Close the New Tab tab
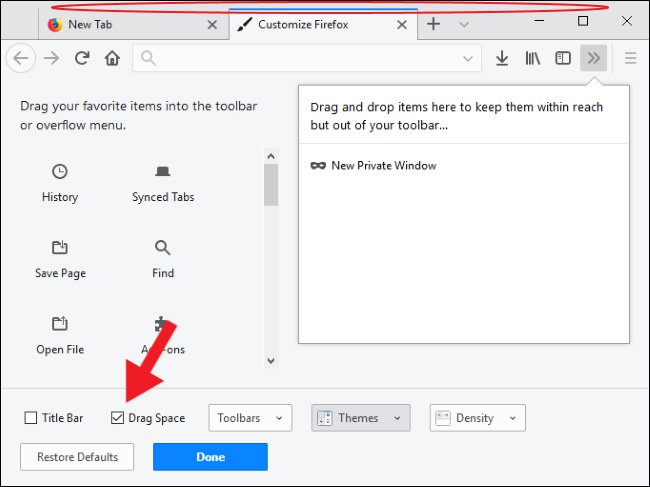This screenshot has height=487, width=650. point(212,25)
